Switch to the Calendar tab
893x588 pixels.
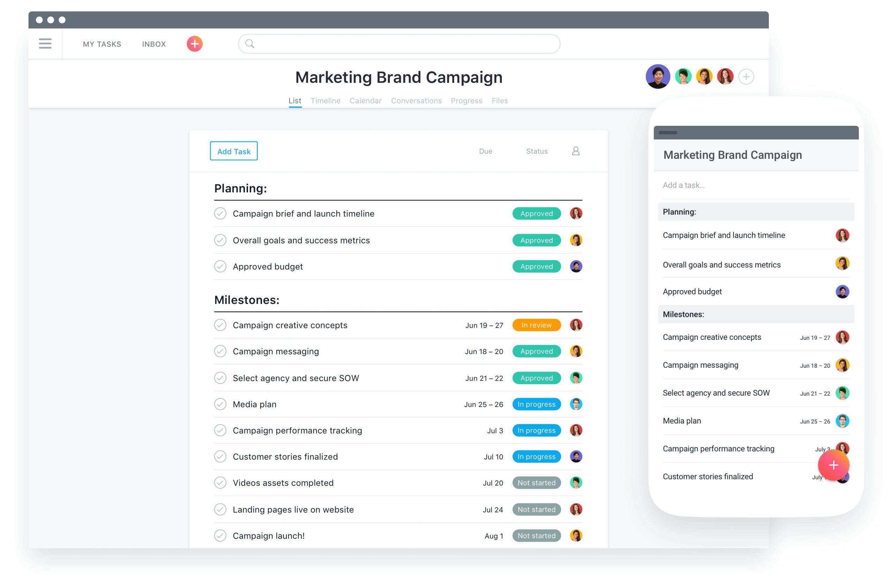tap(365, 100)
